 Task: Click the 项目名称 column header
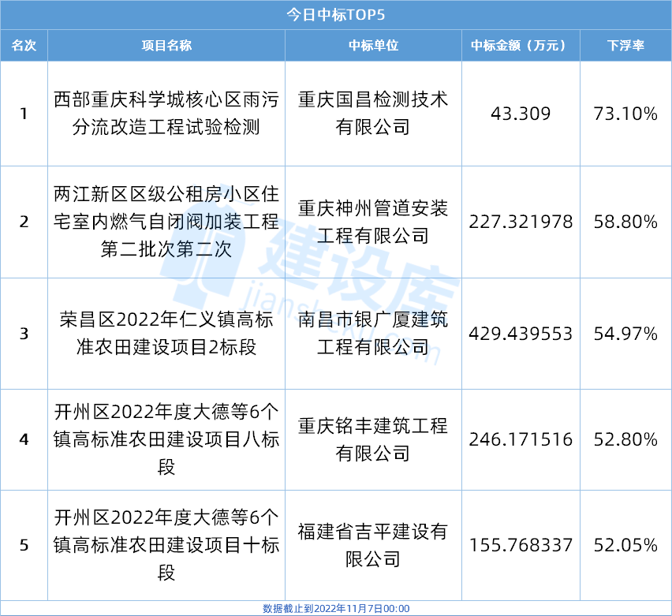tap(166, 45)
